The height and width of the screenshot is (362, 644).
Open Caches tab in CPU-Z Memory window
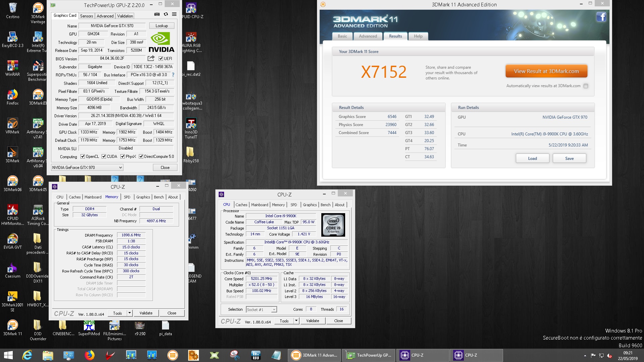point(74,197)
